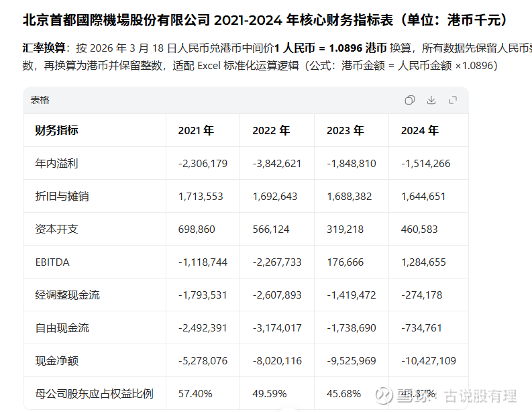Click the 表格 label in table header
The height and width of the screenshot is (412, 532).
(40, 100)
